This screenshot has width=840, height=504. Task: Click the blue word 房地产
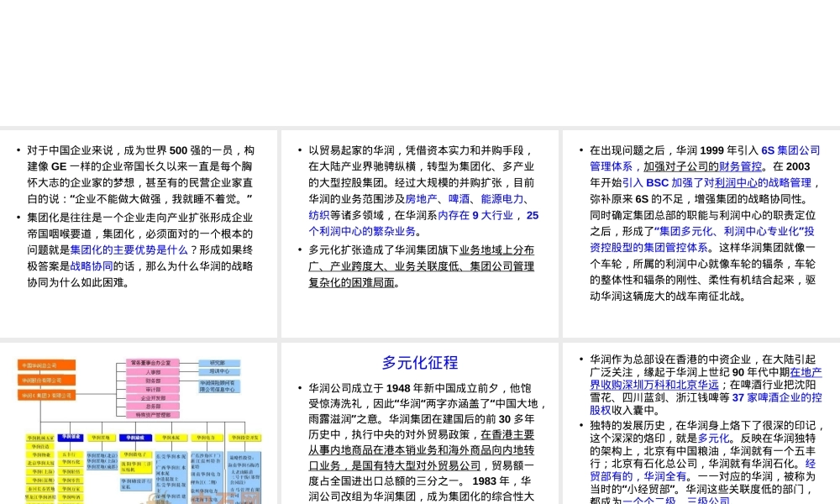coord(421,199)
